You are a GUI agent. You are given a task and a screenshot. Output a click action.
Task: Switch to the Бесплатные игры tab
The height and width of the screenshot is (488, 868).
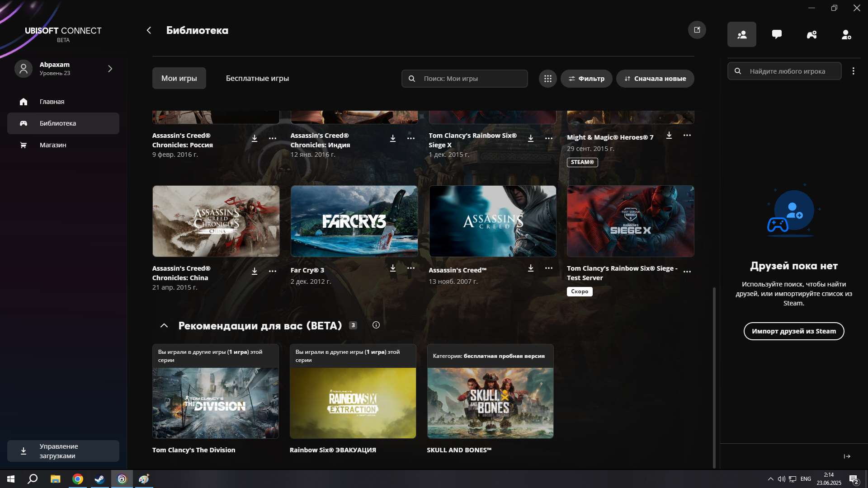click(257, 78)
